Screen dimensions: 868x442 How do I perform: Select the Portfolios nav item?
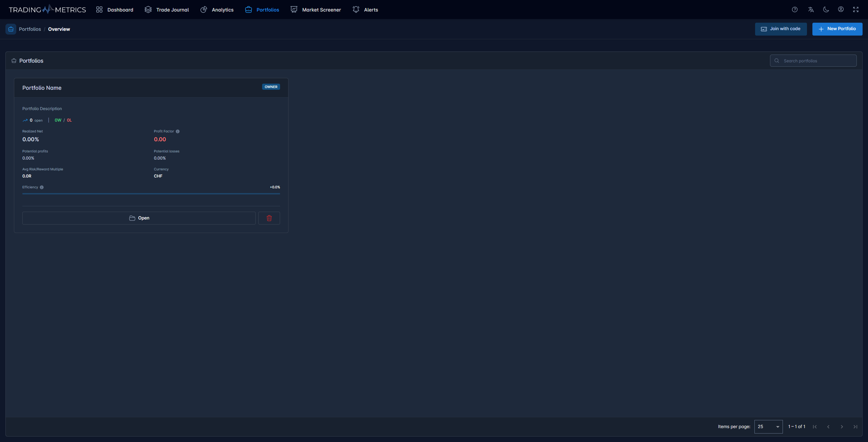(262, 10)
